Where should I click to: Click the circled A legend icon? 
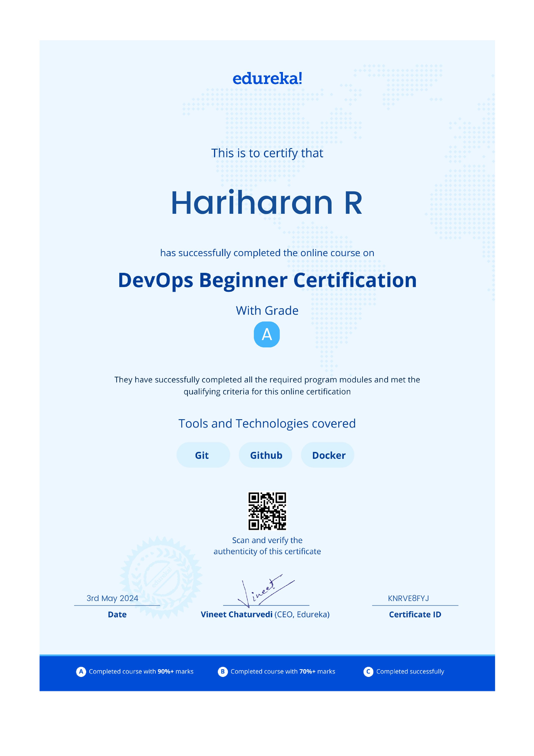click(81, 671)
